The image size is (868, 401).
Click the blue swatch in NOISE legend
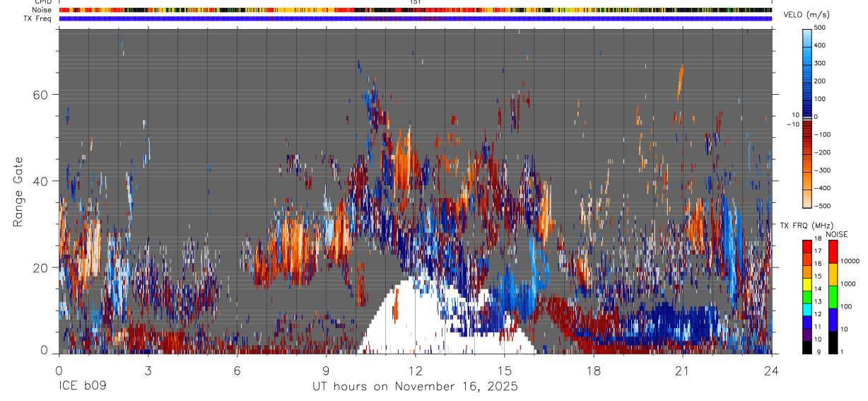833,319
